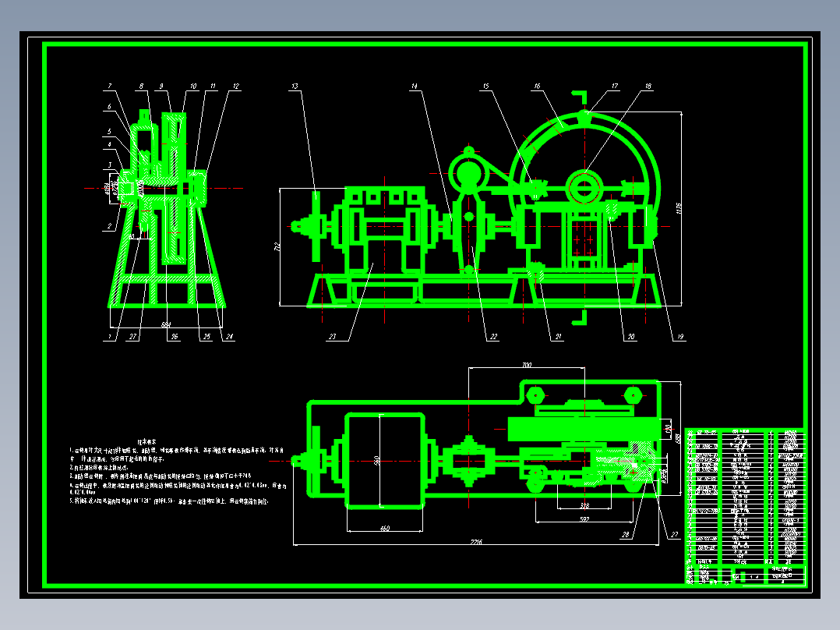840x630 pixels.
Task: Select the 560 dimension on the motor
Action: 376,460
